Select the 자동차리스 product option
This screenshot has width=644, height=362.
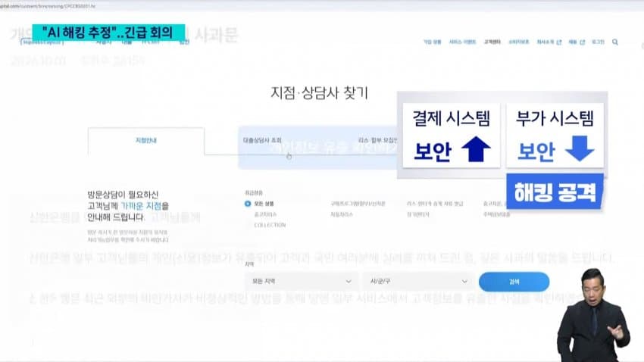point(342,214)
